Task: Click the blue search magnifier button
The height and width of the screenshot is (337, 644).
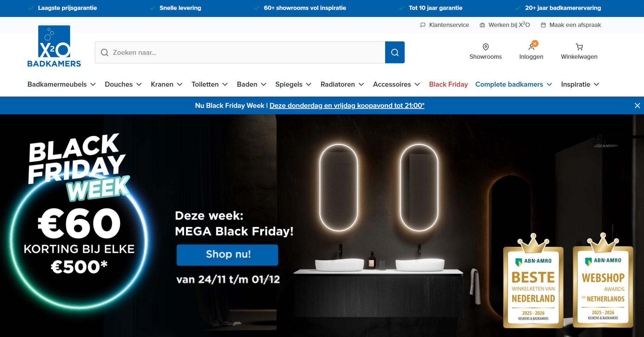Action: point(395,52)
